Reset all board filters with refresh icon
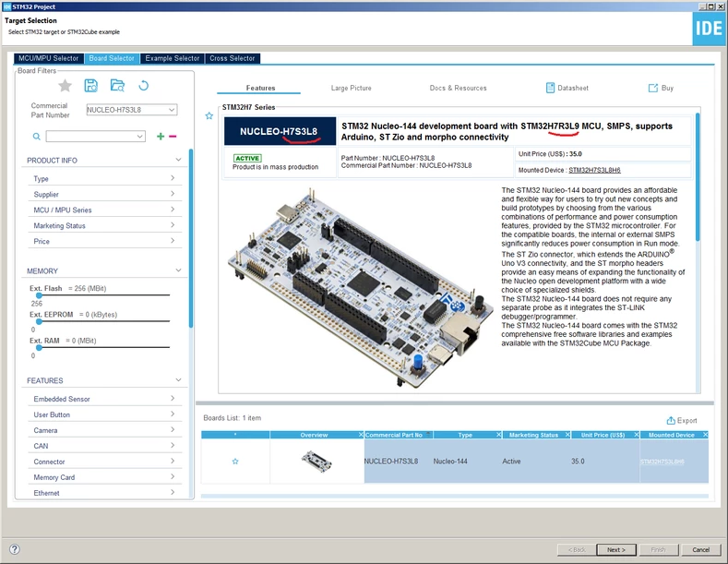Viewport: 728px width, 564px height. [x=143, y=86]
